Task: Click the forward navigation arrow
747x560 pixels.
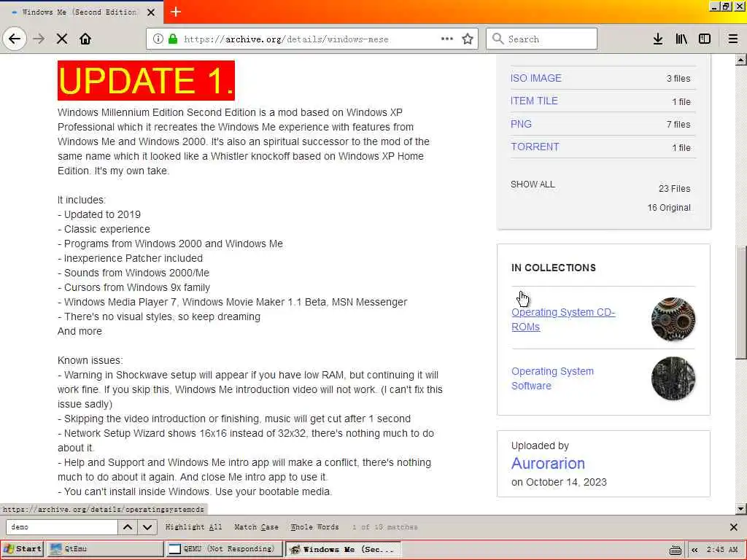Action: pyautogui.click(x=39, y=39)
